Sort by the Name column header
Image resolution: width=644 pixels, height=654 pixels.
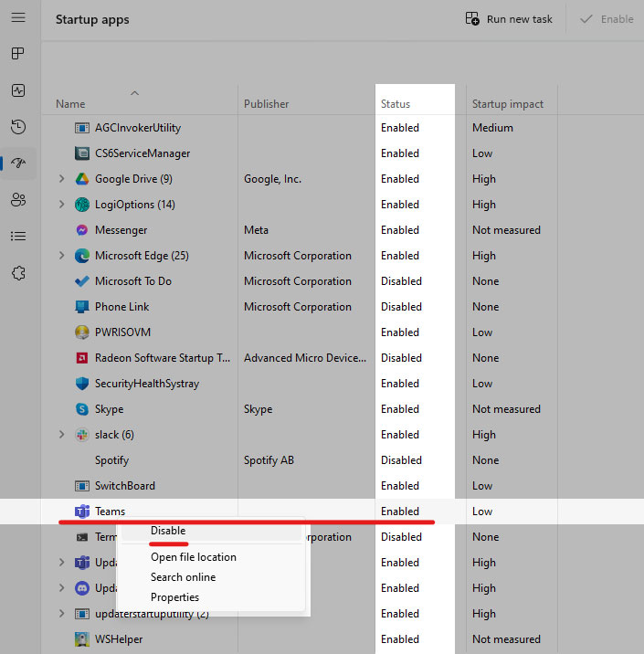(x=70, y=104)
